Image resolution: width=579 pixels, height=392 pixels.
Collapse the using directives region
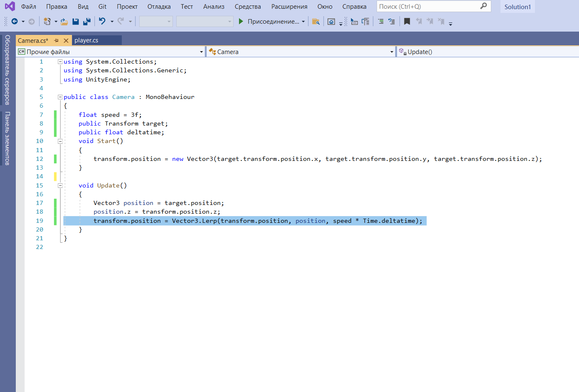point(60,62)
